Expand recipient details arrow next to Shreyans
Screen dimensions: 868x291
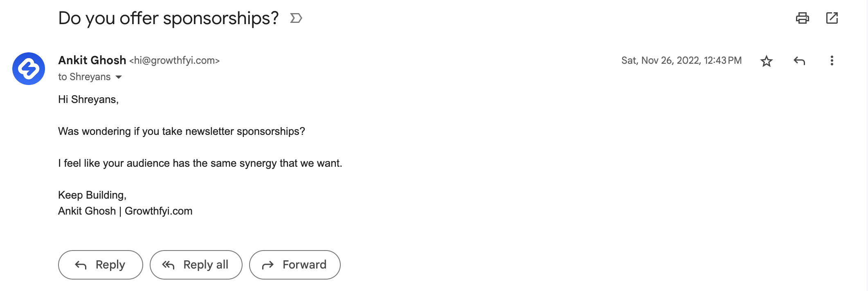click(x=119, y=77)
